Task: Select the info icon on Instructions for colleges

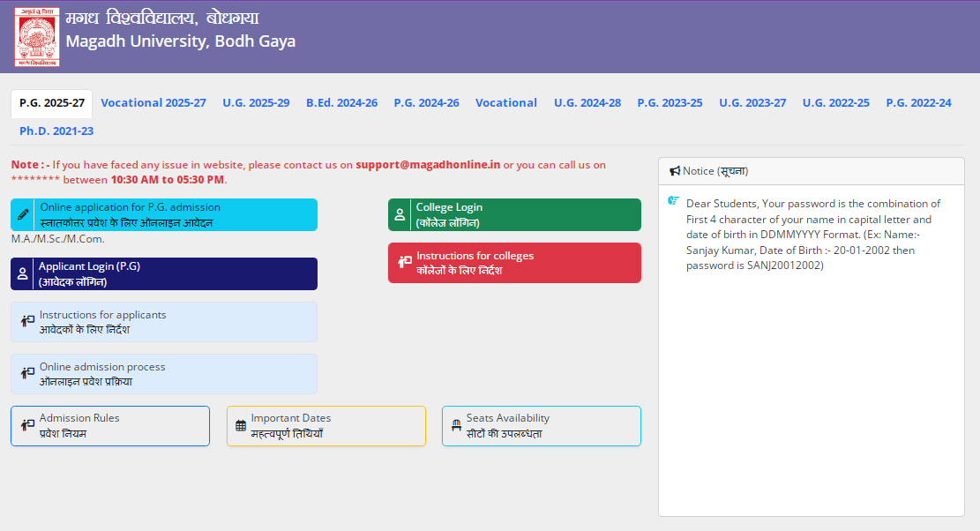Action: click(x=402, y=262)
